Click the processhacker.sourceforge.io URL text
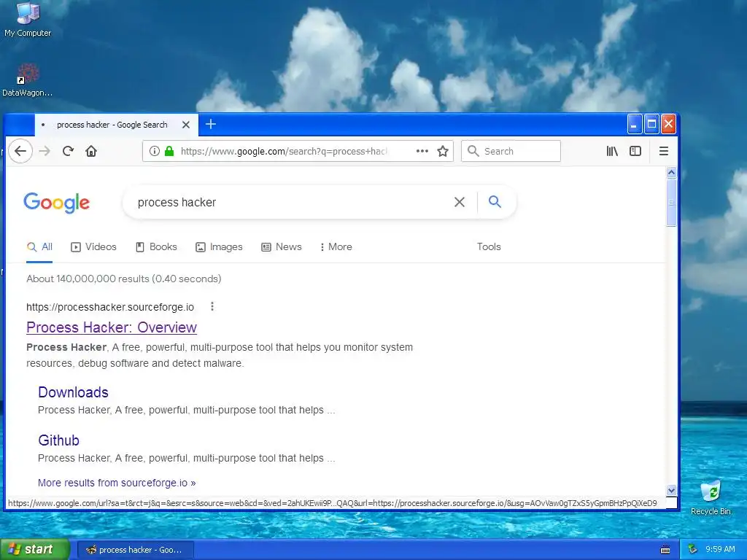Image resolution: width=747 pixels, height=560 pixels. (110, 307)
